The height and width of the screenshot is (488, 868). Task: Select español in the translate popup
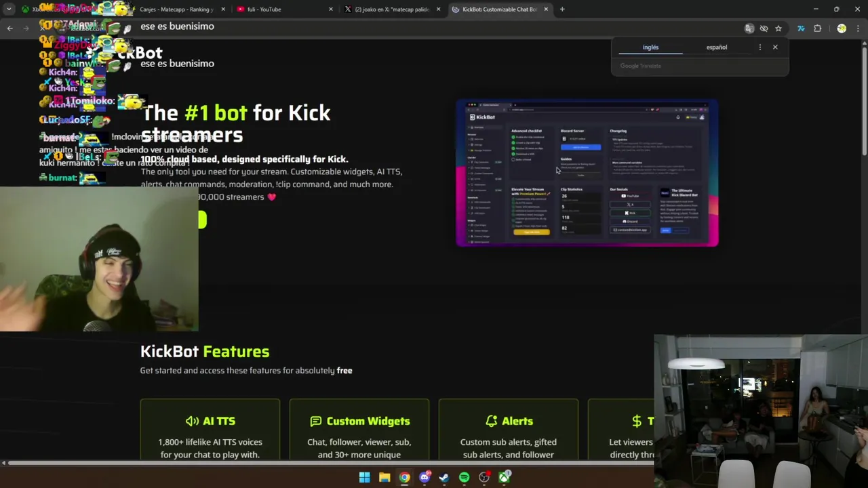(x=717, y=47)
